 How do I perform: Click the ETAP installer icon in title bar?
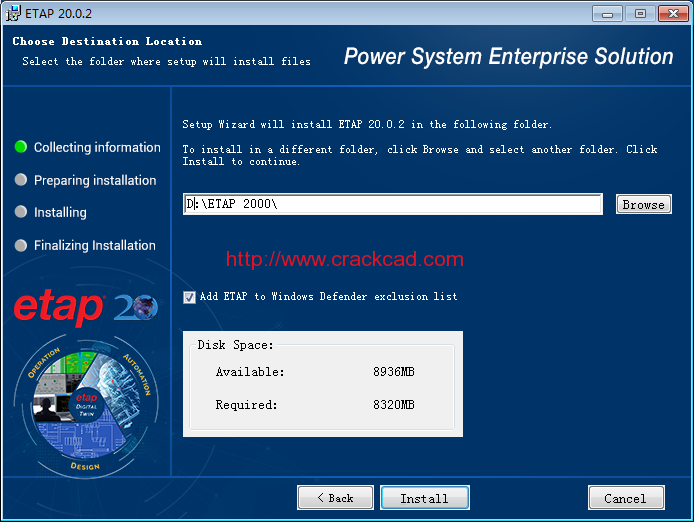(13, 13)
